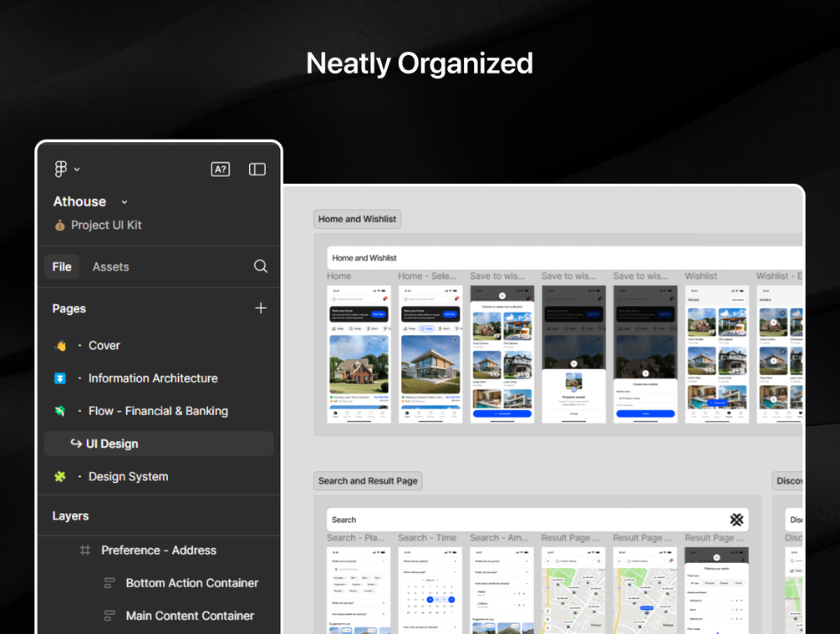This screenshot has height=634, width=840.
Task: Click the A? missing fonts icon
Action: pyautogui.click(x=220, y=170)
